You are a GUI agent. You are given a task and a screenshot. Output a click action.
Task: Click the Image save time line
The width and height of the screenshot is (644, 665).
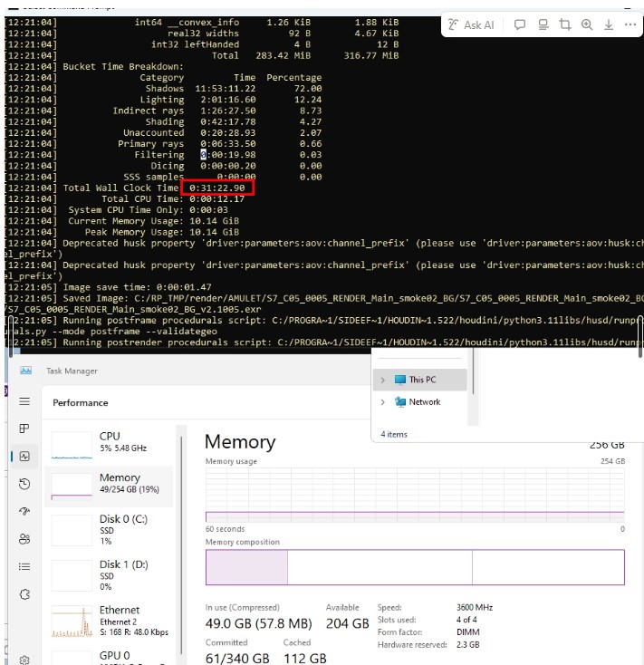click(137, 287)
